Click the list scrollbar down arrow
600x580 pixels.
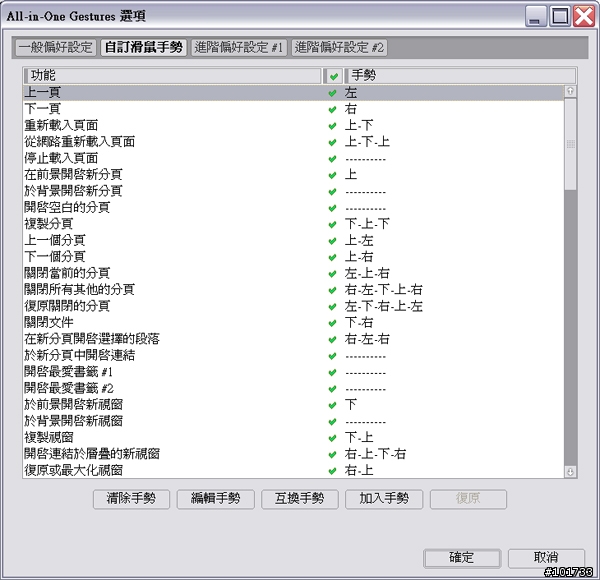(570, 472)
